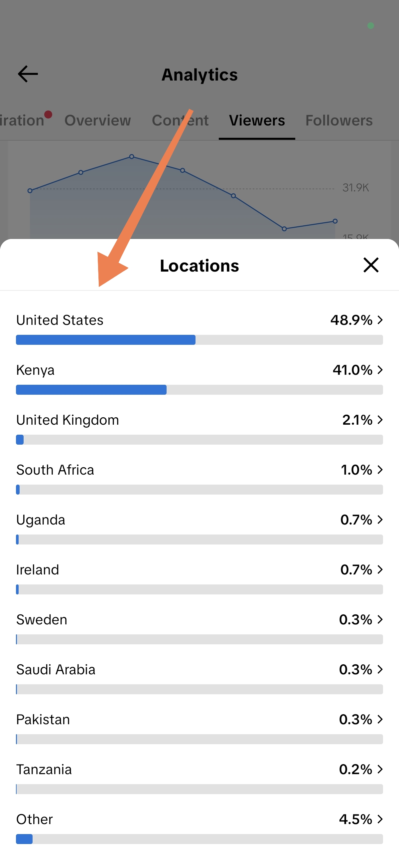
Task: Click the United States progress bar
Action: pos(199,340)
